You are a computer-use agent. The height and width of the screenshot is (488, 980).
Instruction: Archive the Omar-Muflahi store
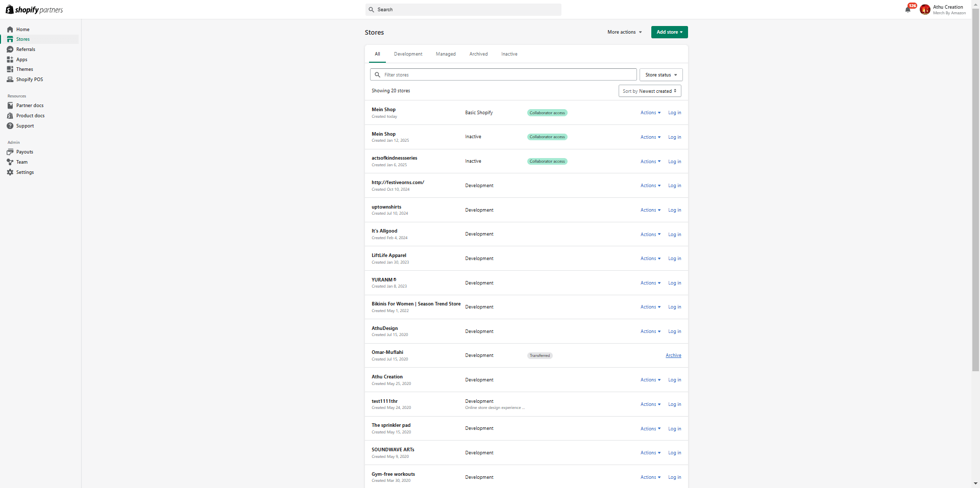pos(673,355)
